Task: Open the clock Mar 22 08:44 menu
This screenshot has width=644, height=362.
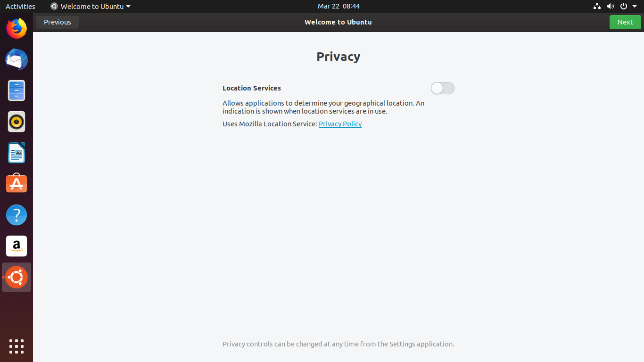Action: tap(339, 6)
